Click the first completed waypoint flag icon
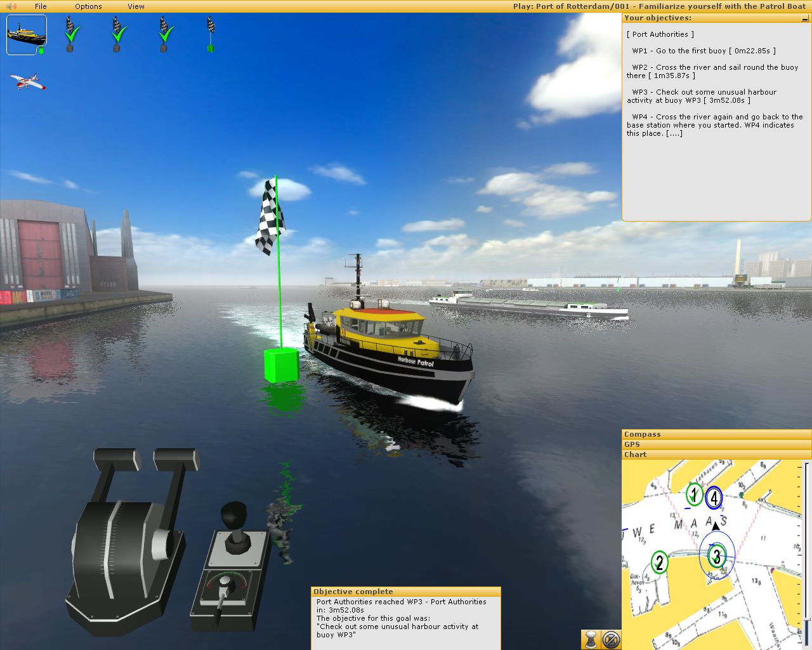This screenshot has height=650, width=812. click(x=71, y=34)
